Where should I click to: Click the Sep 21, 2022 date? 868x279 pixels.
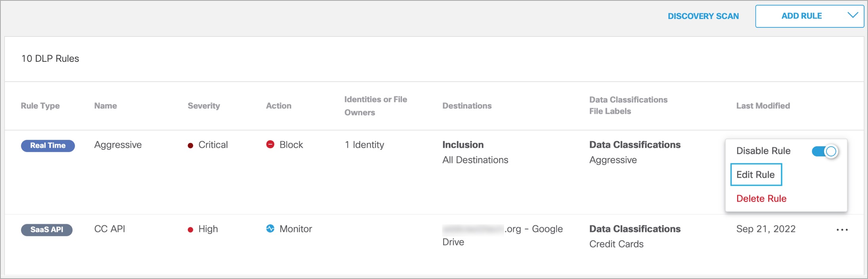click(x=766, y=229)
